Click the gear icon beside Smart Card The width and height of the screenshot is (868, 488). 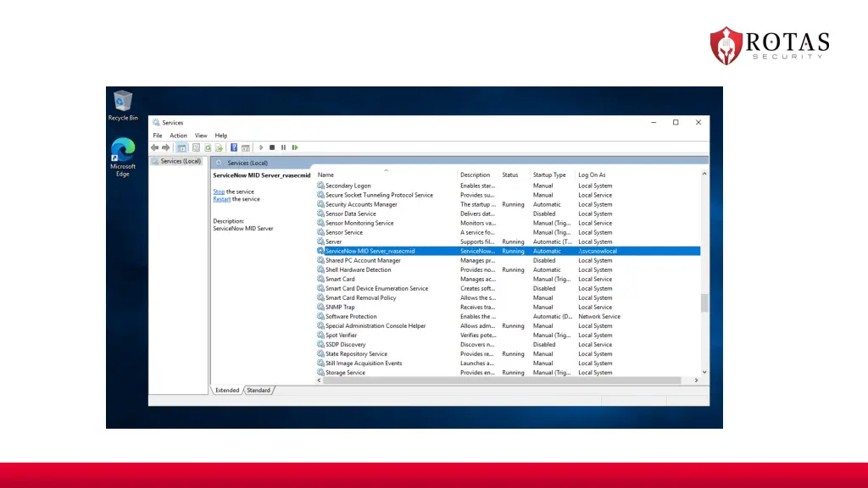click(x=320, y=279)
